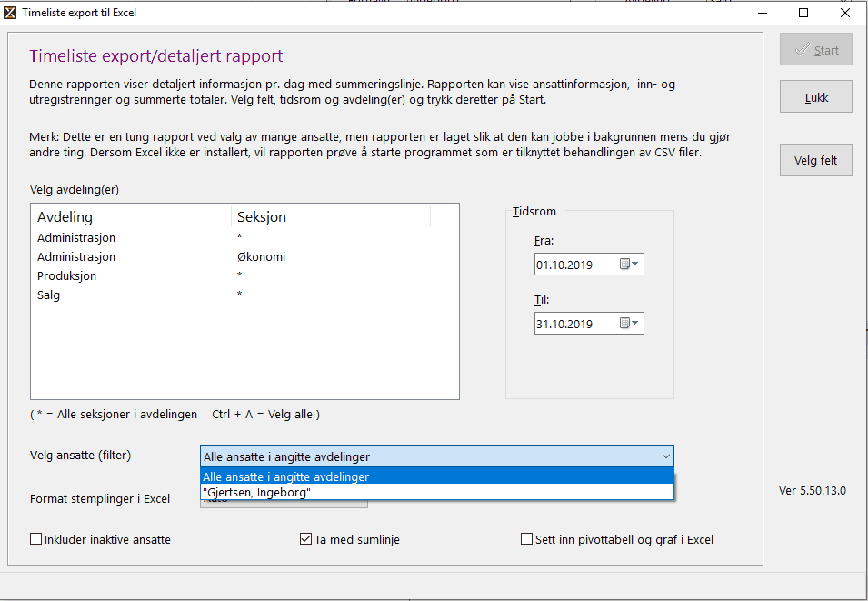Click the Seksjon column header

(258, 216)
